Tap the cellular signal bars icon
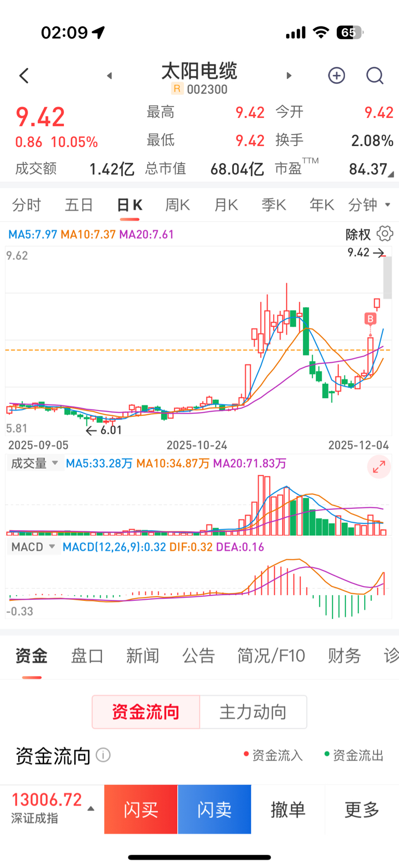This screenshot has height=868, width=399. [296, 33]
